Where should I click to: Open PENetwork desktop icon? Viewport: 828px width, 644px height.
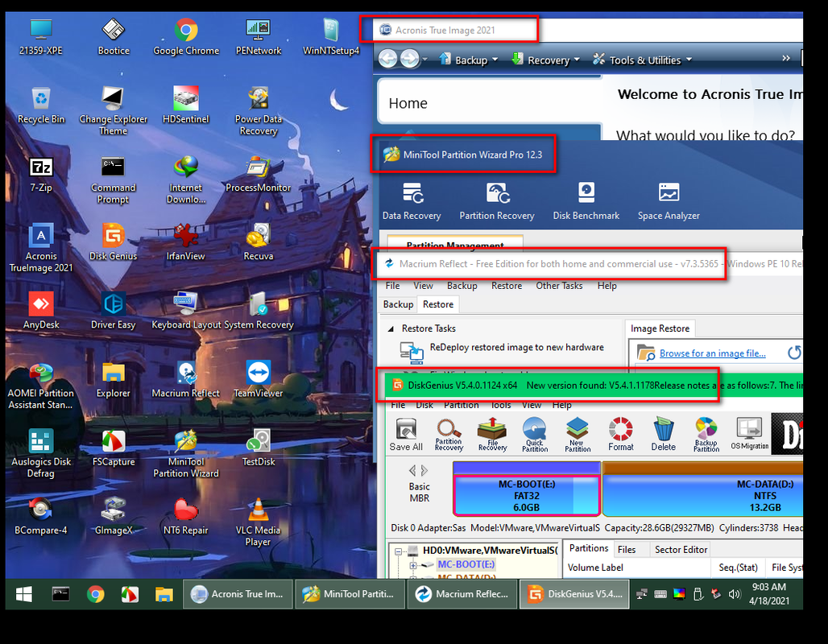click(259, 36)
